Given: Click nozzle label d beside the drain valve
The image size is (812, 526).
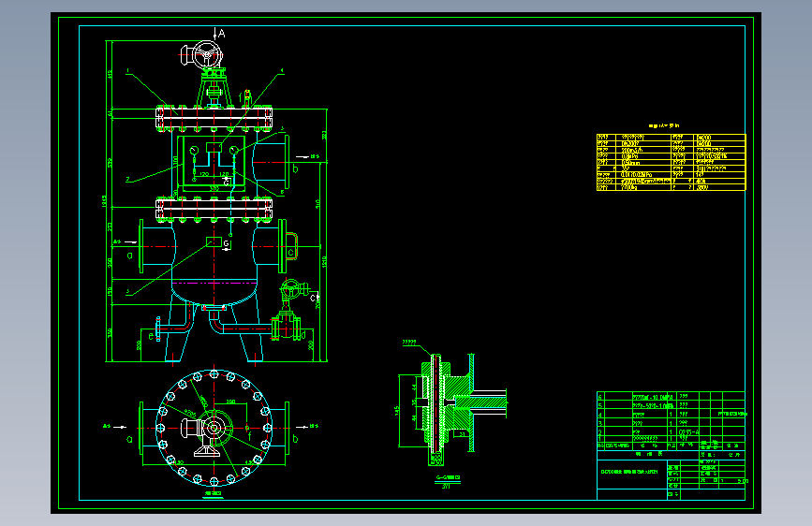Looking at the screenshot, I should [303, 335].
